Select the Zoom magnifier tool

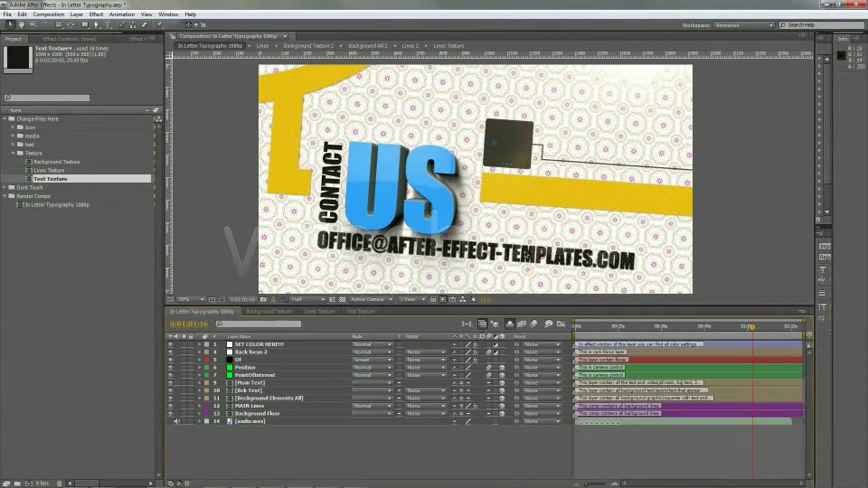[33, 25]
